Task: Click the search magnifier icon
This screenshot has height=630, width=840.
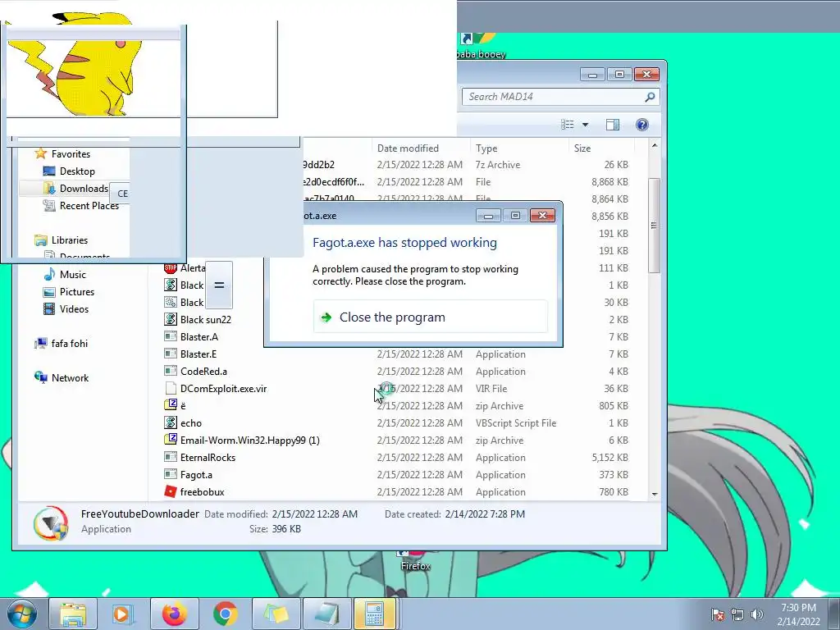Action: pyautogui.click(x=650, y=97)
